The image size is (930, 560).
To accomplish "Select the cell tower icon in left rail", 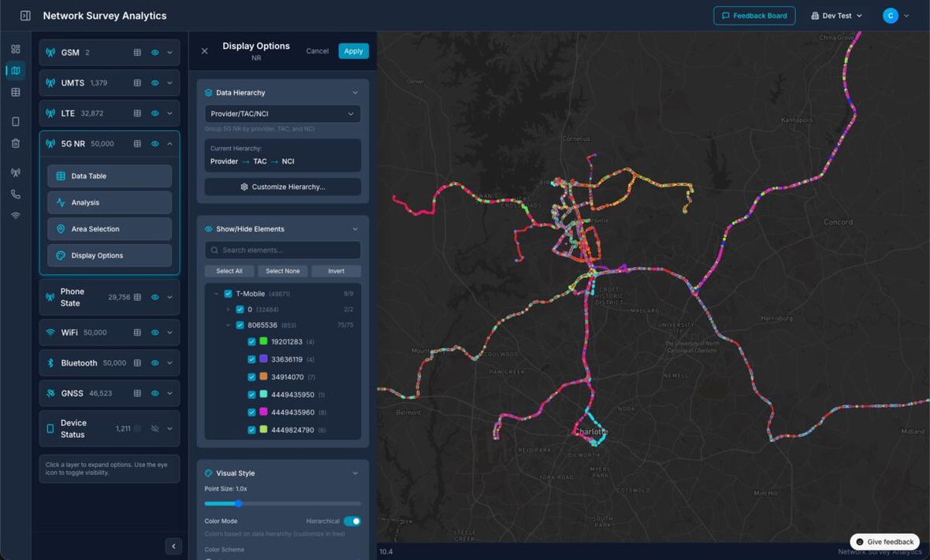I will 16,172.
